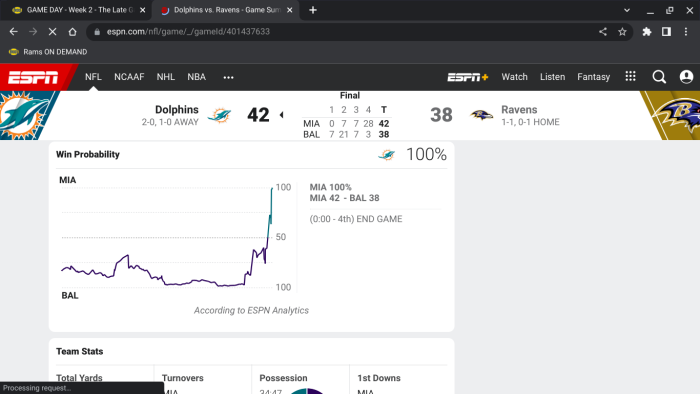Click the ESPN+ logo
Screen dimensions: 700x394
468,77
